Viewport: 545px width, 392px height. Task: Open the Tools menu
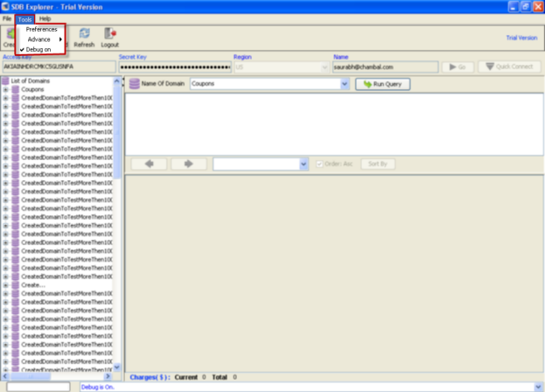pos(24,19)
